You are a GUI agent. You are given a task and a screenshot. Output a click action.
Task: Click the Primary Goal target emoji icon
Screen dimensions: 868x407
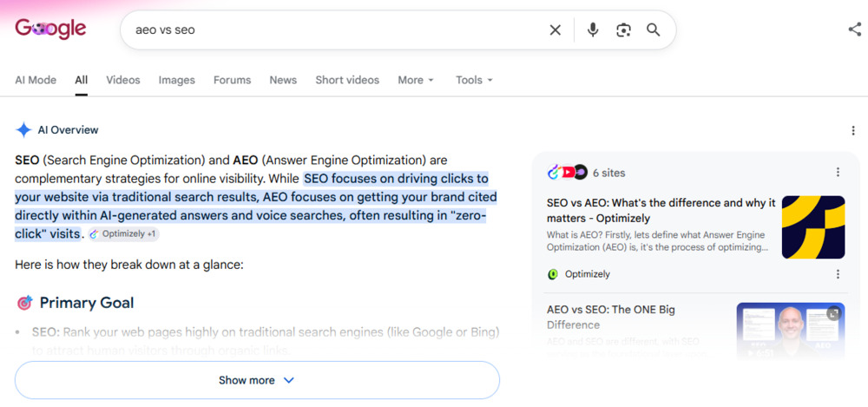click(24, 303)
